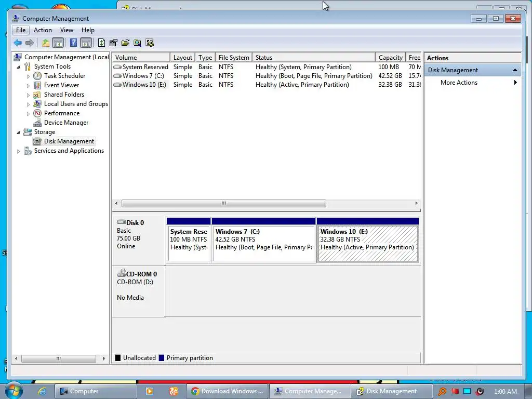Image resolution: width=532 pixels, height=399 pixels.
Task: Collapse the System Tools tree node
Action: (x=19, y=67)
